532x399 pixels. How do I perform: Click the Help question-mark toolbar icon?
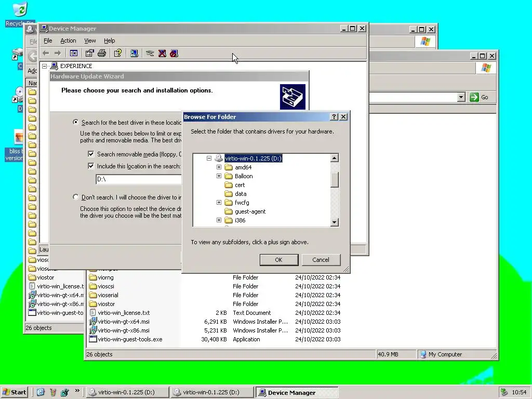tap(118, 54)
